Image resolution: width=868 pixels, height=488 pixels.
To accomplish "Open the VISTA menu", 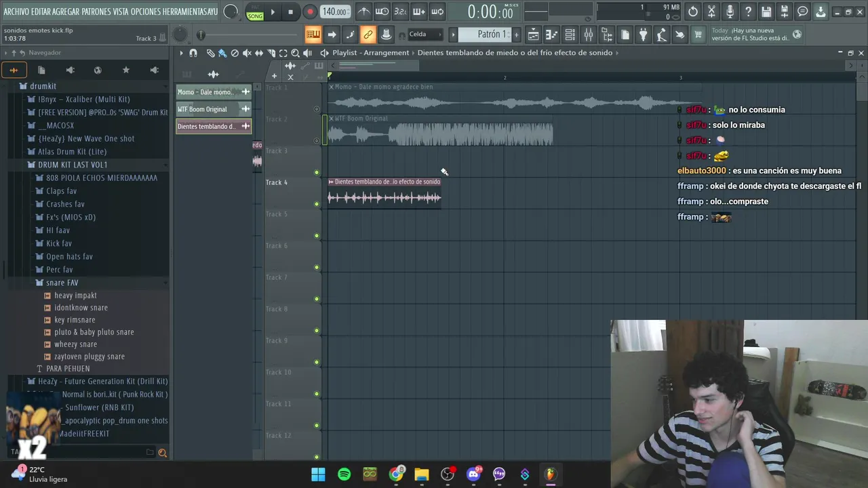I will (120, 12).
